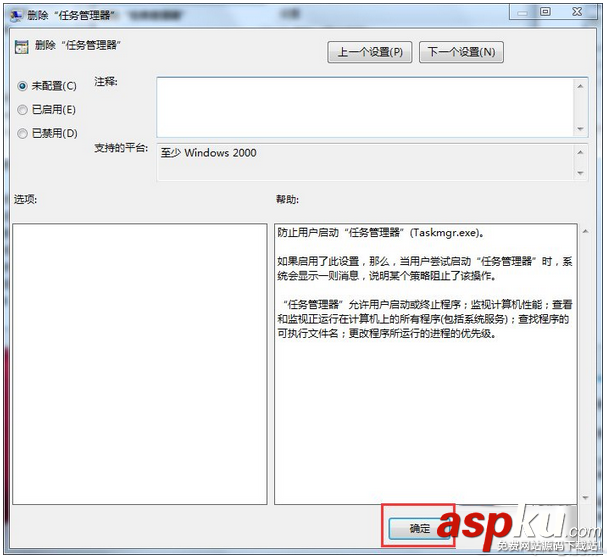Click the help panel scroll down arrow
The height and width of the screenshot is (558, 607).
click(585, 498)
